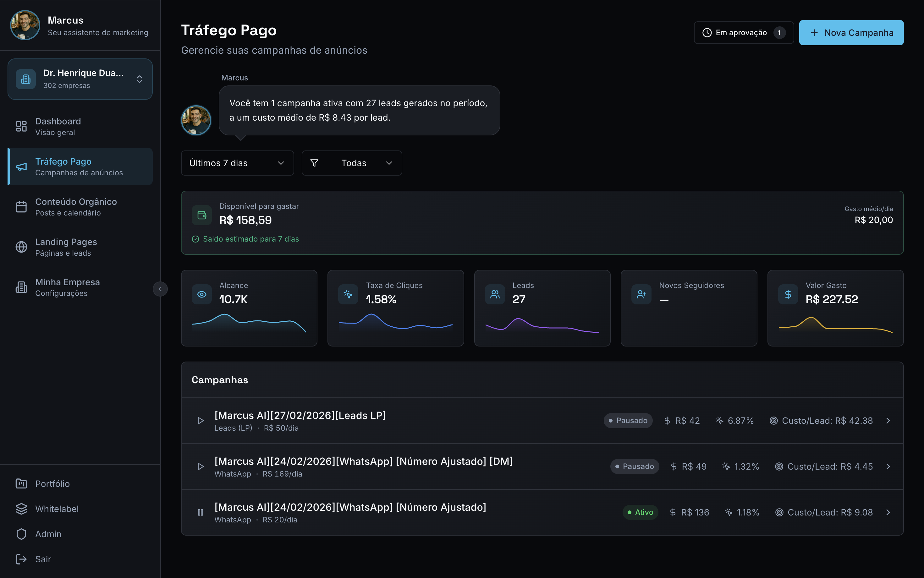This screenshot has height=578, width=924.
Task: Click the Whitelabel layers icon
Action: [x=21, y=509]
